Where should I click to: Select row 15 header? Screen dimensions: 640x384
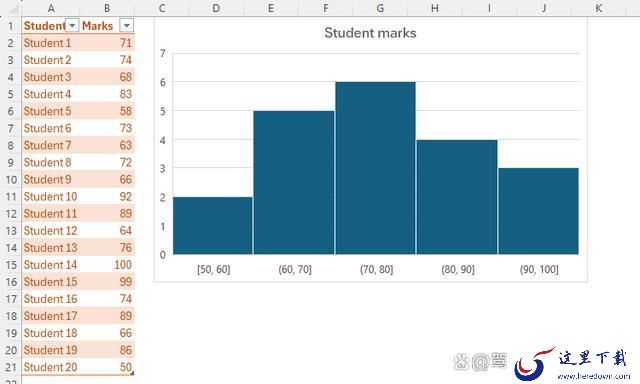tap(11, 265)
